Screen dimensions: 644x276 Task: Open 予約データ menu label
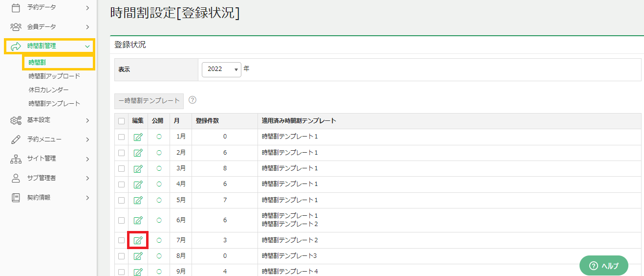(42, 7)
